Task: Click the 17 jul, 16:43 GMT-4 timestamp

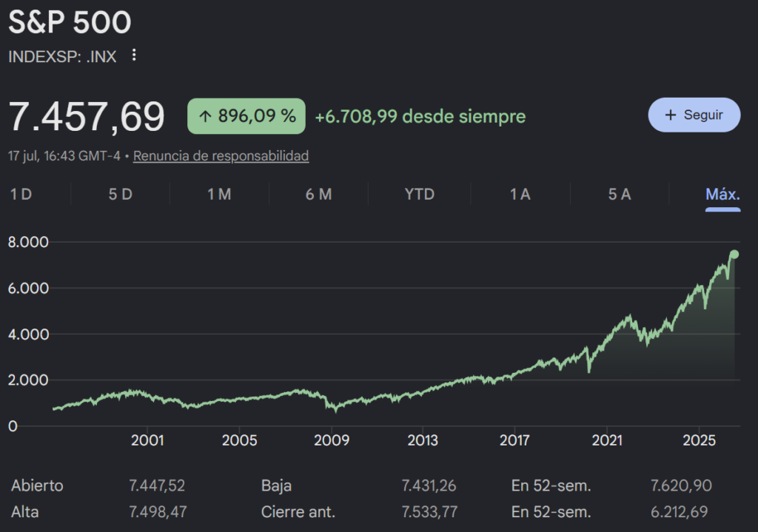Action: 64,155
